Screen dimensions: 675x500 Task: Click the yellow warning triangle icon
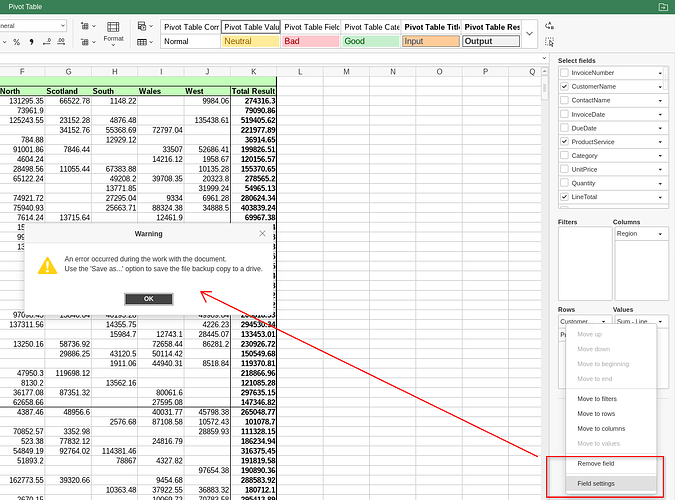47,265
